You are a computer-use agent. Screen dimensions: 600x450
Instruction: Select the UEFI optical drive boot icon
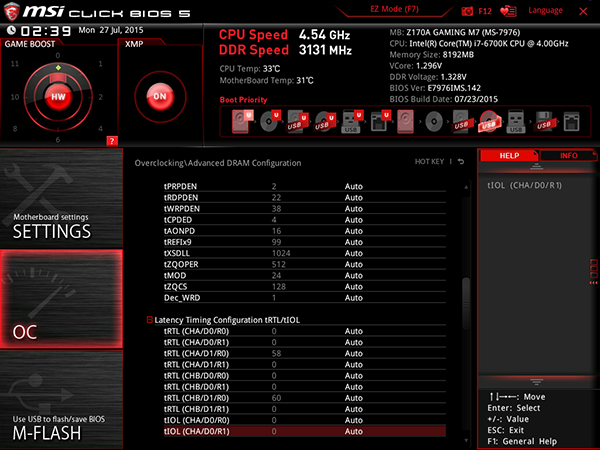(270, 121)
